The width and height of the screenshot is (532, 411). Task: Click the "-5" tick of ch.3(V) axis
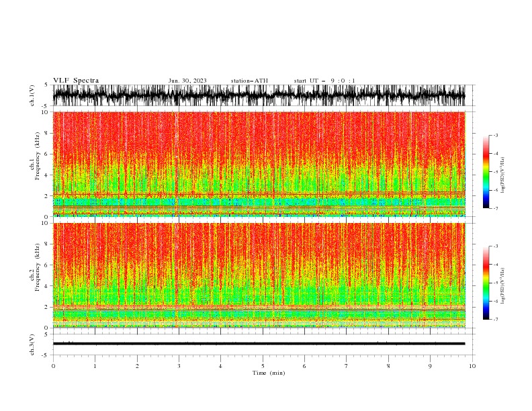(46, 355)
